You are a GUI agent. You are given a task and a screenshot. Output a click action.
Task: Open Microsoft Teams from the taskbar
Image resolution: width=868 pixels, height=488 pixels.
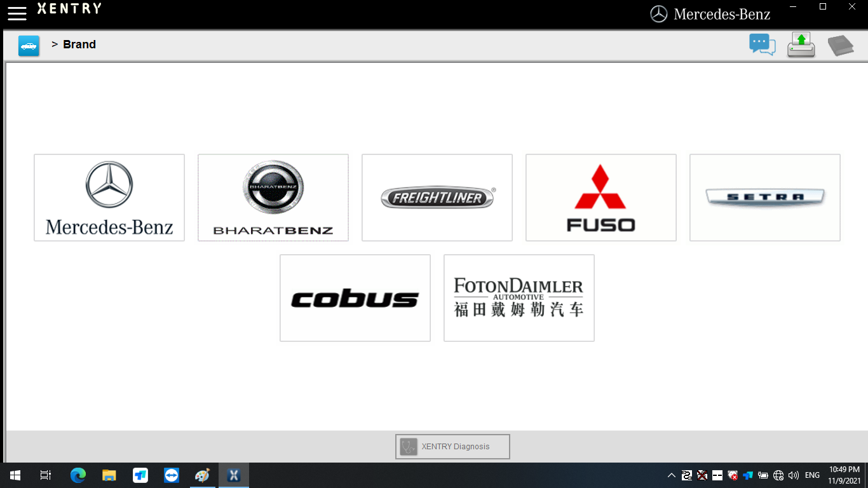pos(140,475)
